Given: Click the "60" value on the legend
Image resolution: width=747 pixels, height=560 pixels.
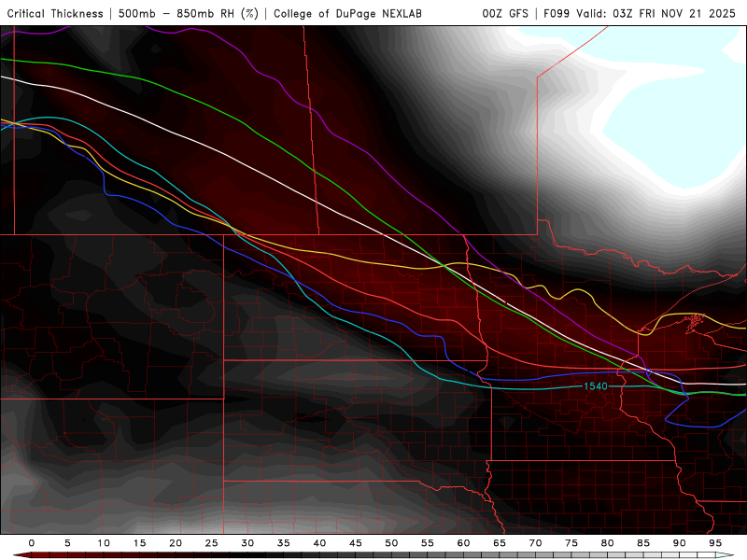Looking at the screenshot, I should coord(463,543).
